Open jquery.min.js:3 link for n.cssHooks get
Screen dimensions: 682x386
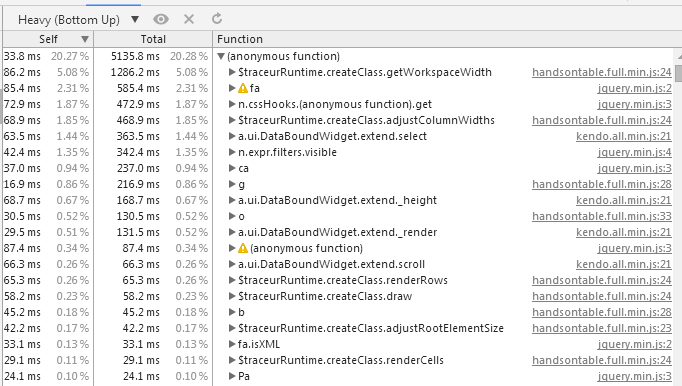[x=635, y=104]
